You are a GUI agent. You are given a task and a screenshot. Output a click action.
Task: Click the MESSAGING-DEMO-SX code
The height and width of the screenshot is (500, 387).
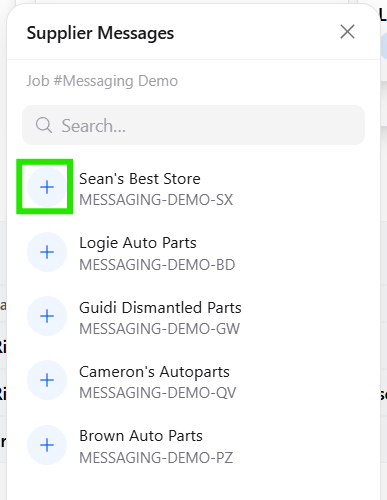point(156,200)
